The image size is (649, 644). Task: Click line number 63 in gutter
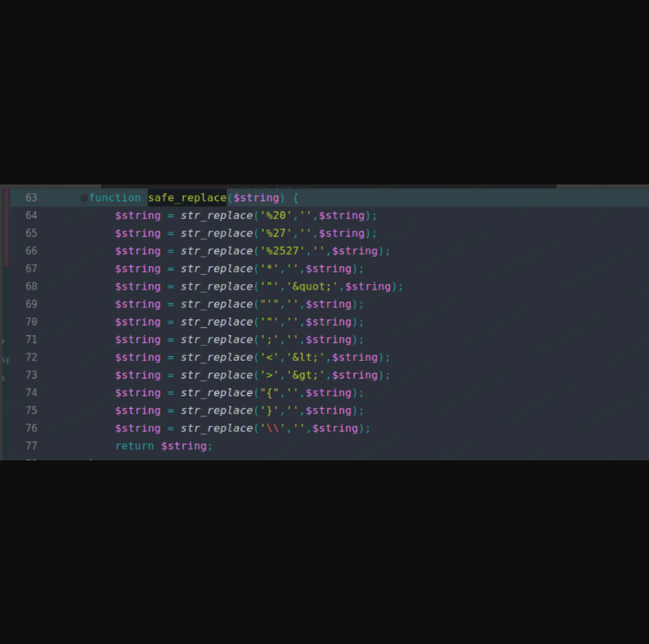30,198
